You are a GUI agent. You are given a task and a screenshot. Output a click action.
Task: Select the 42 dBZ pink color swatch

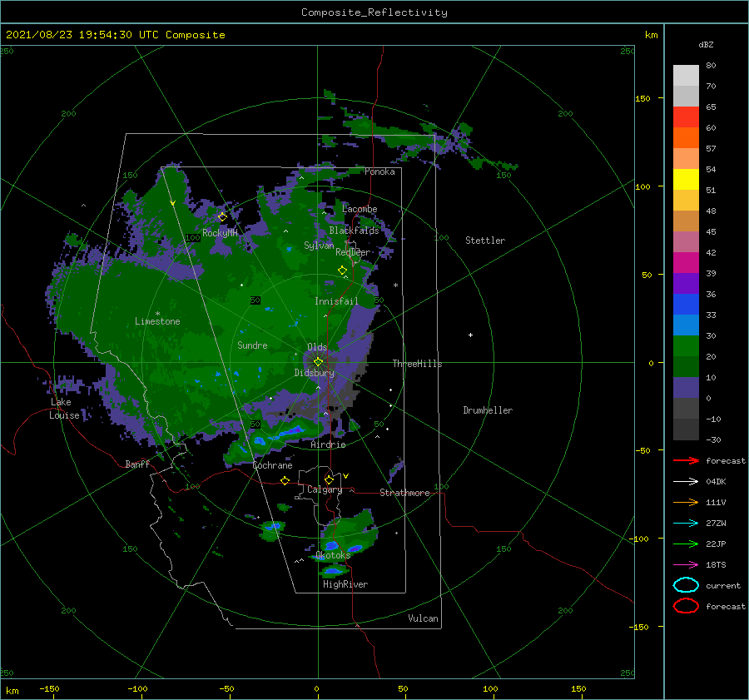[x=686, y=241]
